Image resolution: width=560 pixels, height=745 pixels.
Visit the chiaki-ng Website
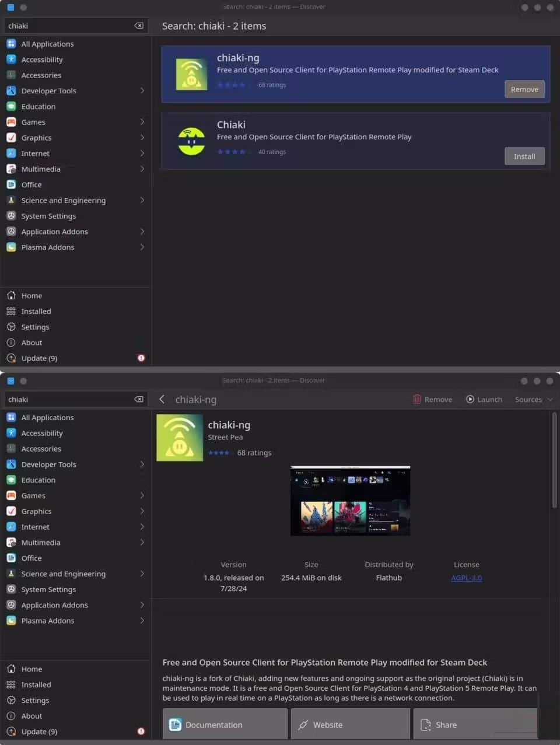tap(349, 725)
